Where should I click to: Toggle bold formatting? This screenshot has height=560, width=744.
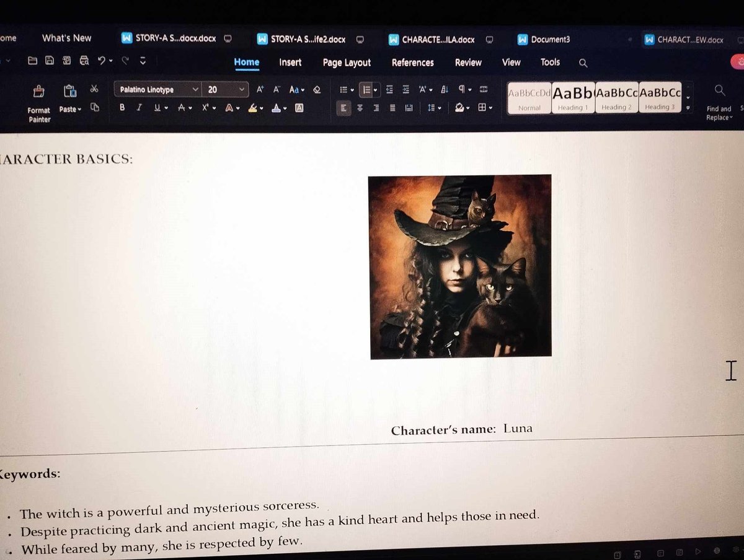coord(122,108)
